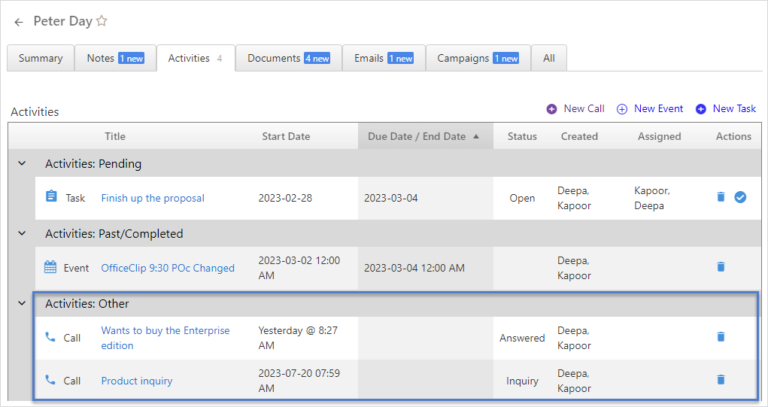Go to the Summary tab

pyautogui.click(x=40, y=58)
